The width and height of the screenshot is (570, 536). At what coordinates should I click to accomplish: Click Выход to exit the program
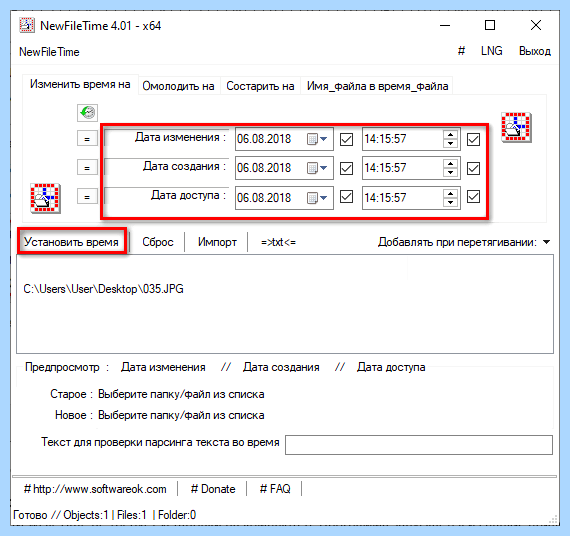point(534,51)
